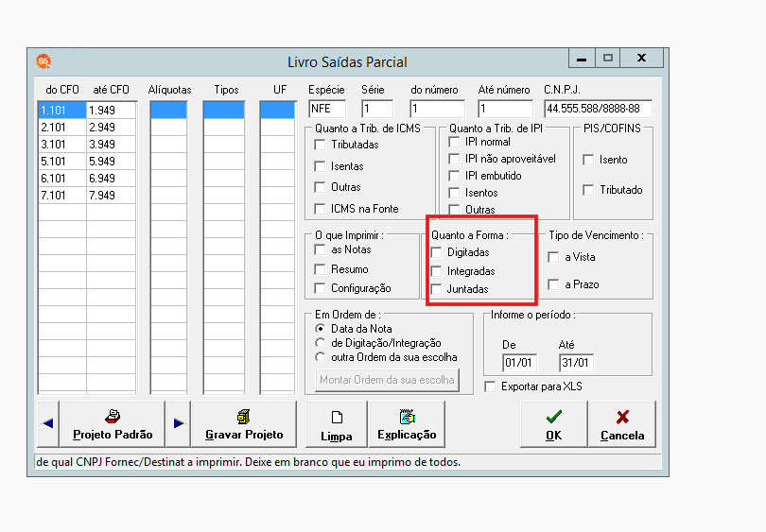Screen dimensions: 766x532
Task: Select first highlighted Tipos cell
Action: [x=224, y=111]
